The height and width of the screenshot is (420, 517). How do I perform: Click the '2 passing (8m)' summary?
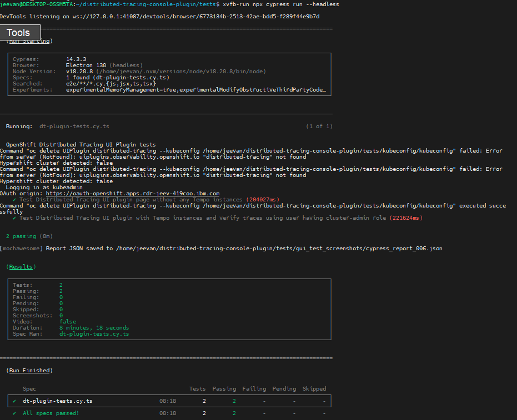pos(29,236)
